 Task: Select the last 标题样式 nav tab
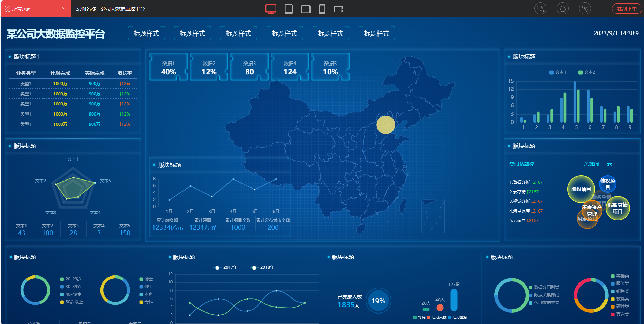(376, 34)
